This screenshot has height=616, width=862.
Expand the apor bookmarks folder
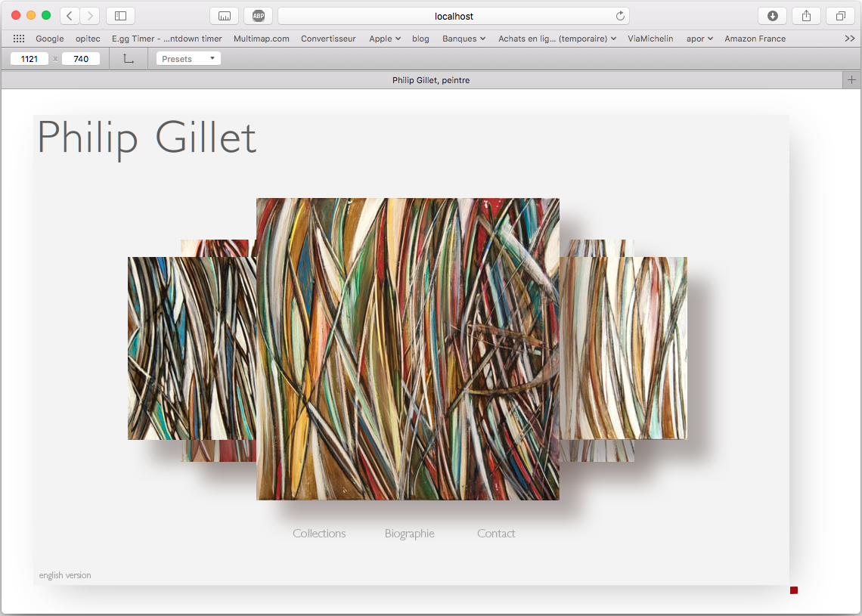[700, 39]
